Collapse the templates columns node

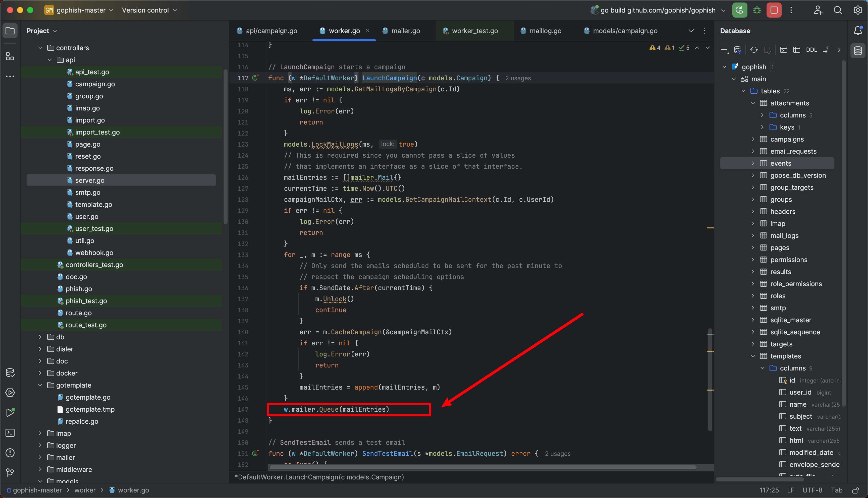click(x=762, y=368)
